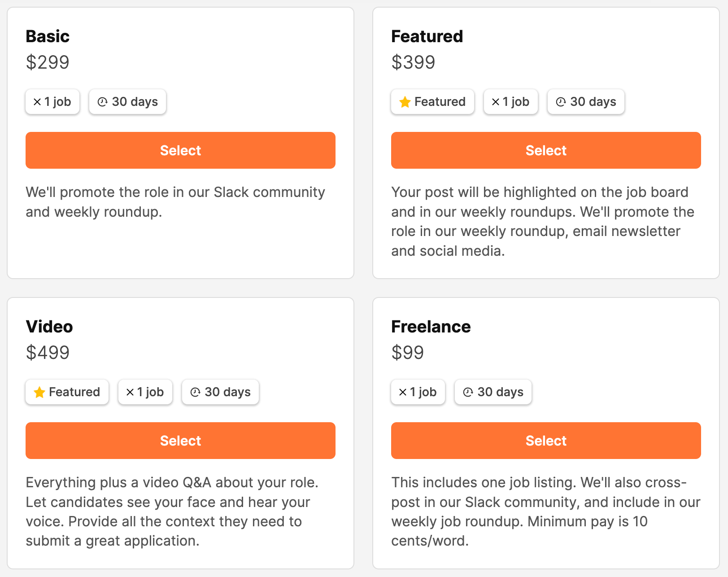Click the Featured badge on the Video plan
The height and width of the screenshot is (577, 728).
[x=67, y=392]
